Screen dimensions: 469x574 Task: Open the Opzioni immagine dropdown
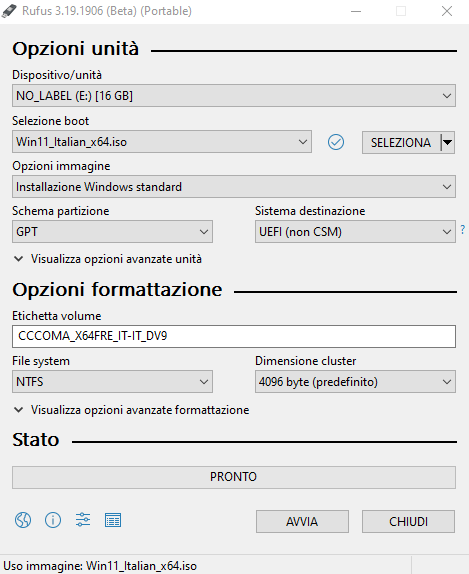tap(234, 187)
